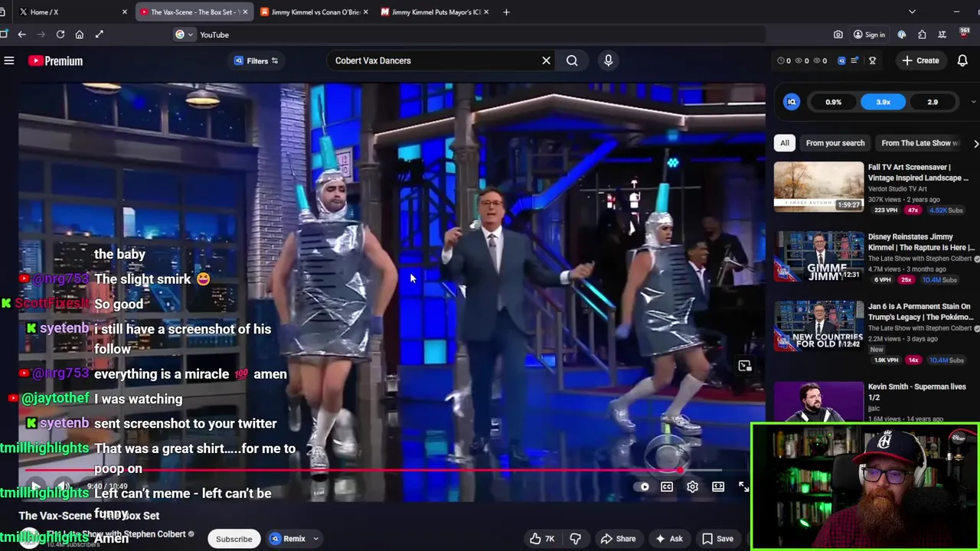The width and height of the screenshot is (980, 551).
Task: Click the Create button
Action: pos(920,60)
